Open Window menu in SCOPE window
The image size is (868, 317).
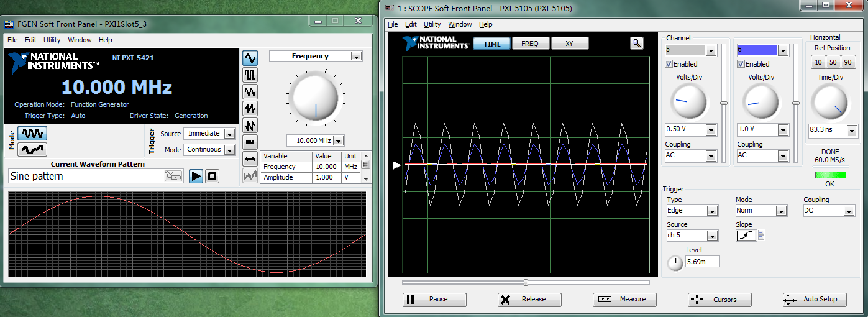pyautogui.click(x=460, y=24)
